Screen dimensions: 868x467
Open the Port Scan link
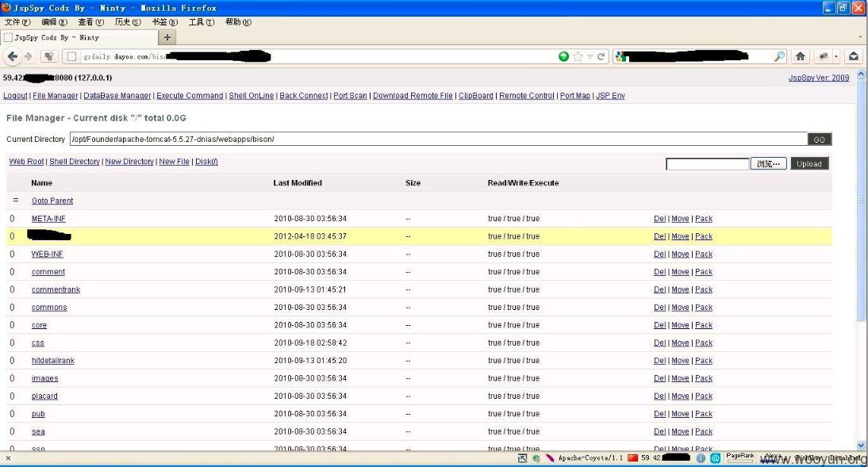point(350,96)
